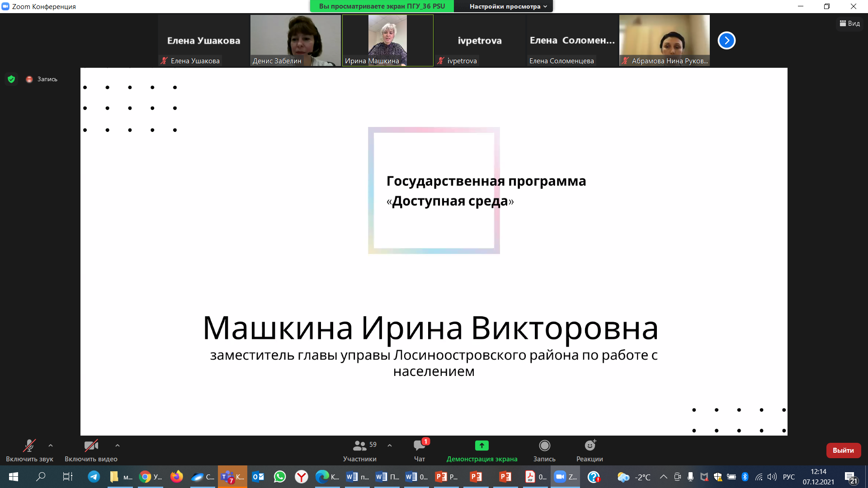The image size is (868, 488).
Task: Expand the participants options caret
Action: coord(390,446)
